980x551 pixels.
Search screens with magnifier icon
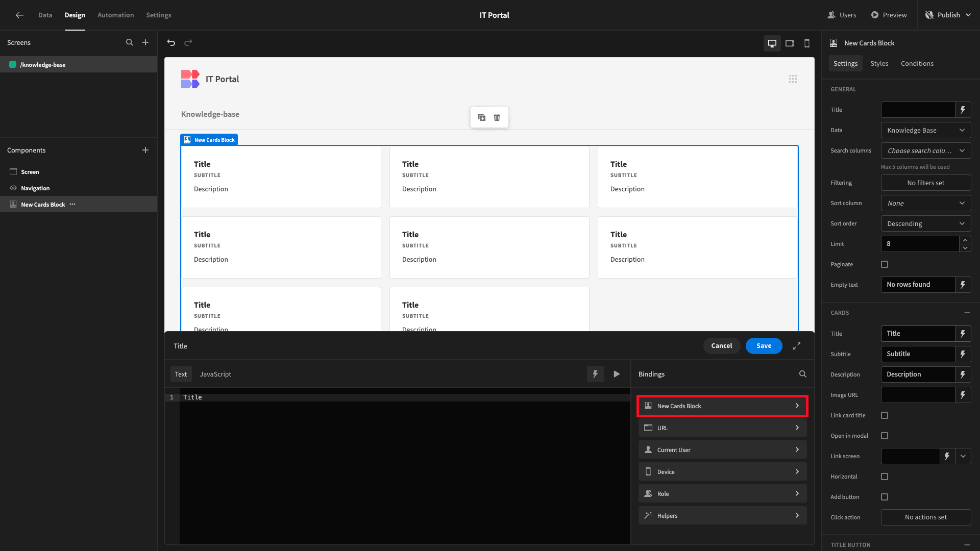pos(130,43)
